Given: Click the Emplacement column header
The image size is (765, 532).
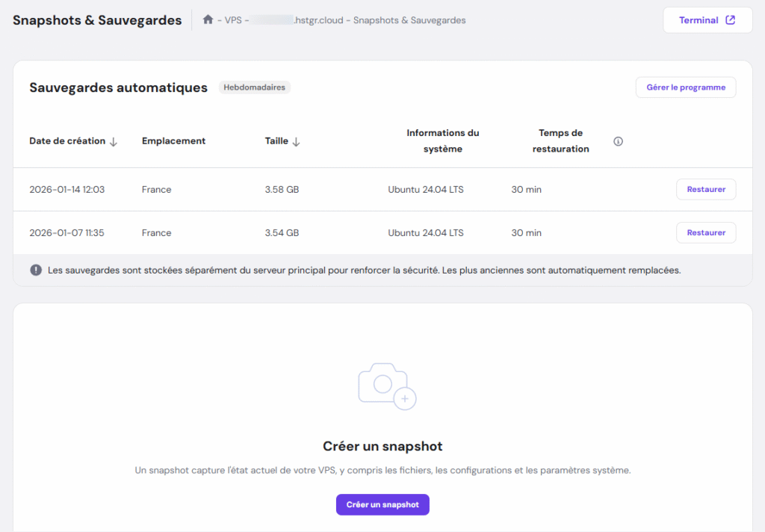Looking at the screenshot, I should pos(173,140).
